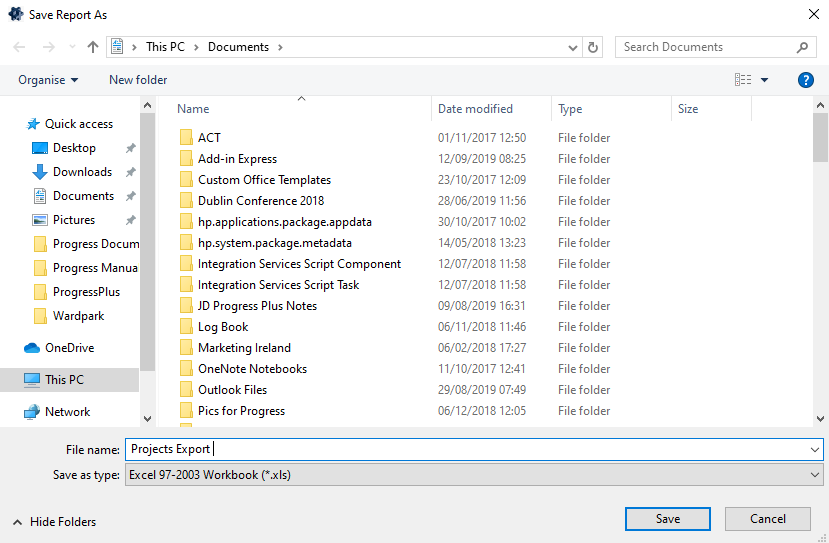Image resolution: width=829 pixels, height=543 pixels.
Task: Select Custom Office Templates folder icon
Action: tap(186, 180)
